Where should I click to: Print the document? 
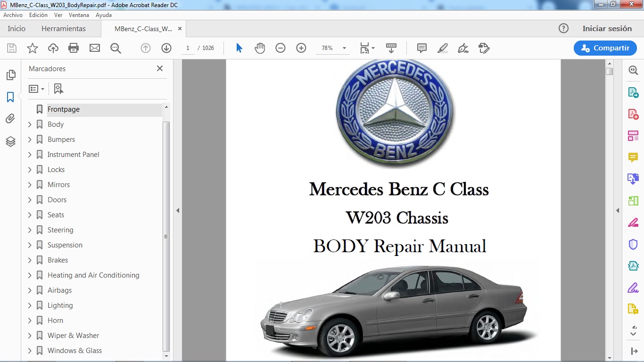click(x=74, y=48)
